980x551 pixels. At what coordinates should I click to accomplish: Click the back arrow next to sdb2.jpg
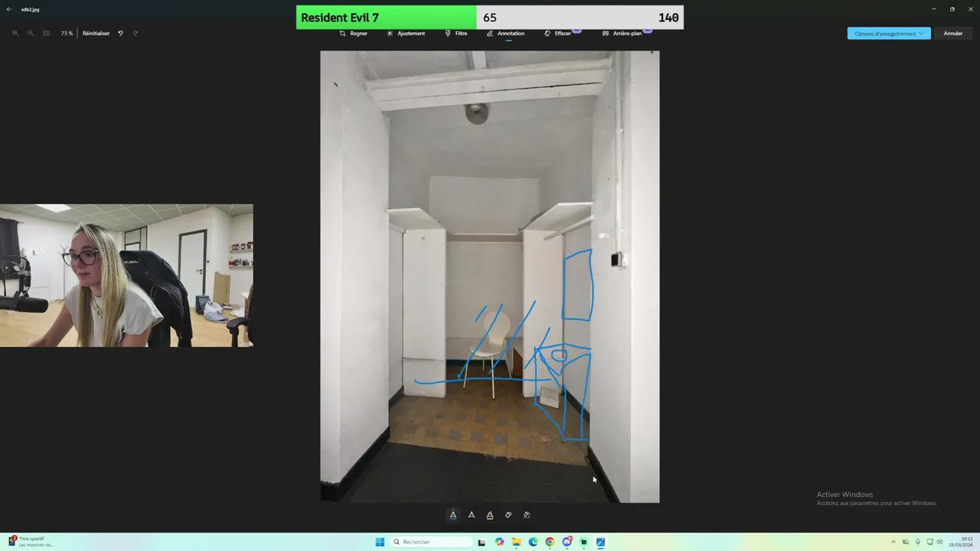coord(9,9)
